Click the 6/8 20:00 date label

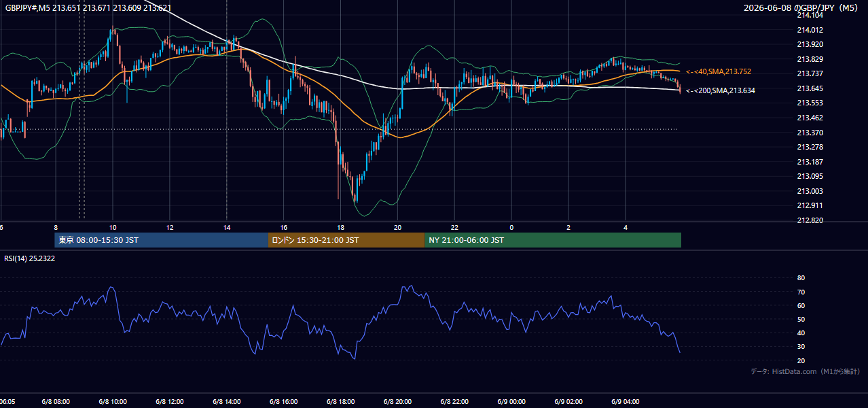click(398, 401)
